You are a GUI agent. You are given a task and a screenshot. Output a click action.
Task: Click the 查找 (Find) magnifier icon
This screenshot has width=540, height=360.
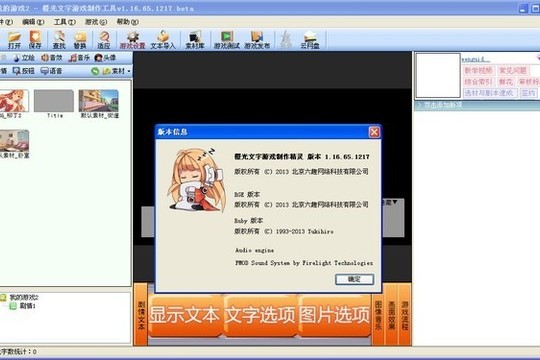pos(59,40)
